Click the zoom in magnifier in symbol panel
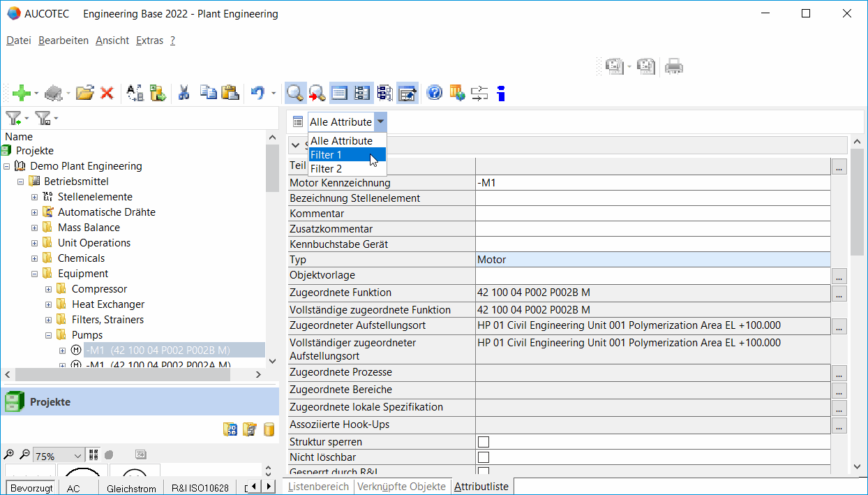 [10, 455]
